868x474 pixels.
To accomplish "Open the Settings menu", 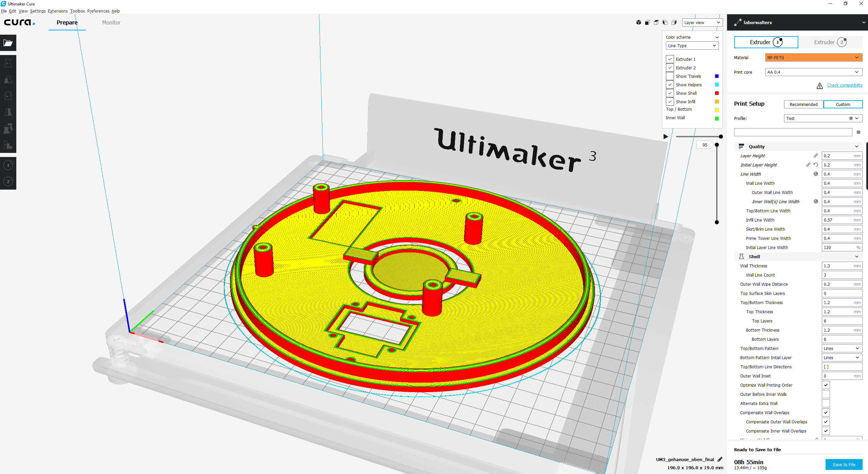I will [x=38, y=11].
